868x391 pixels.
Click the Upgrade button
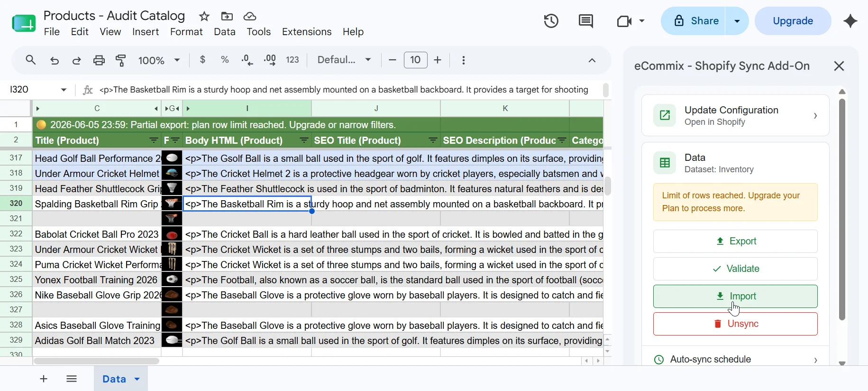pyautogui.click(x=793, y=21)
